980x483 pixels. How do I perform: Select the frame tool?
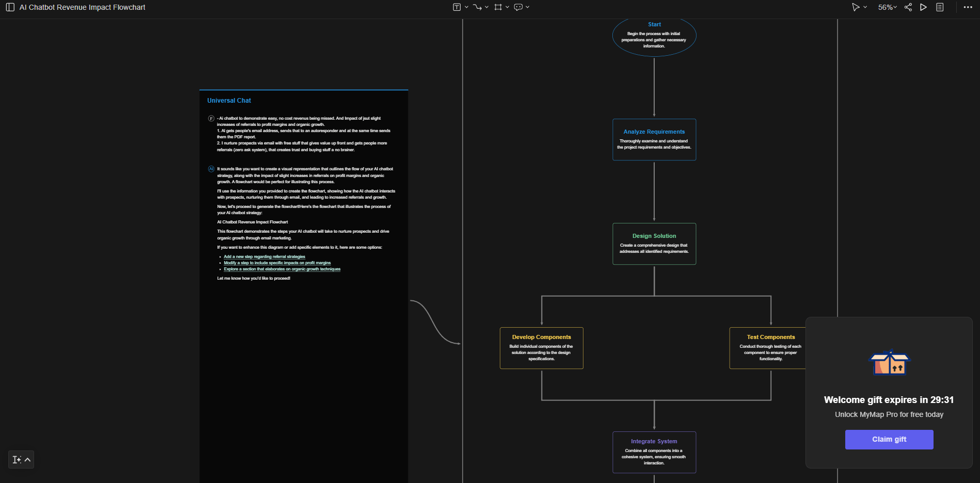click(499, 7)
